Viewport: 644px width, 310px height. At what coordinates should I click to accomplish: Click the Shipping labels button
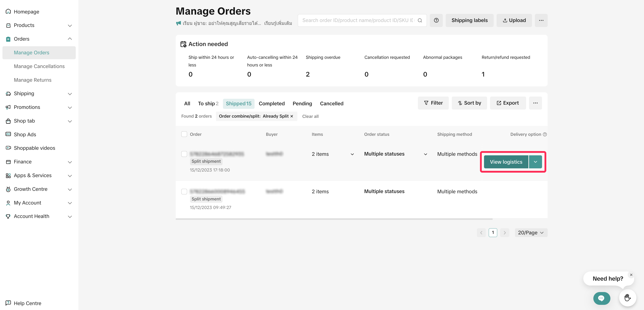click(x=469, y=20)
